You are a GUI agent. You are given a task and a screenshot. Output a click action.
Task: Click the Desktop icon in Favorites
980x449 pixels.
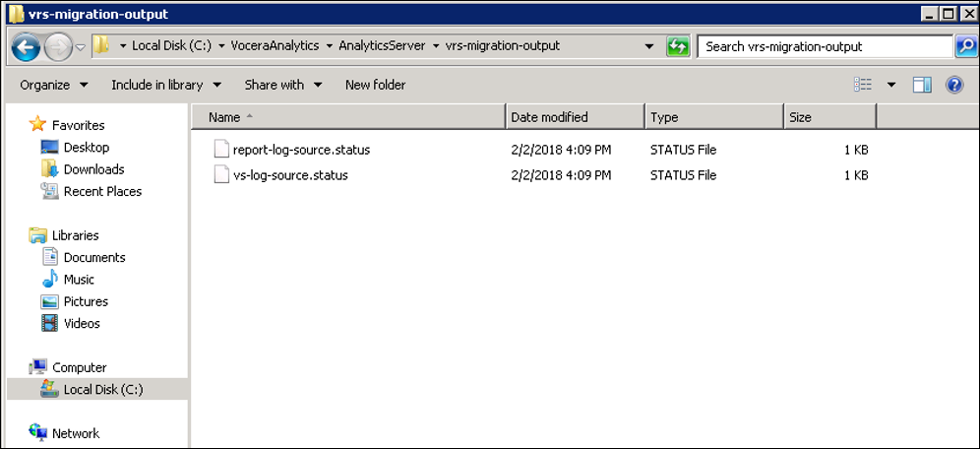(49, 147)
